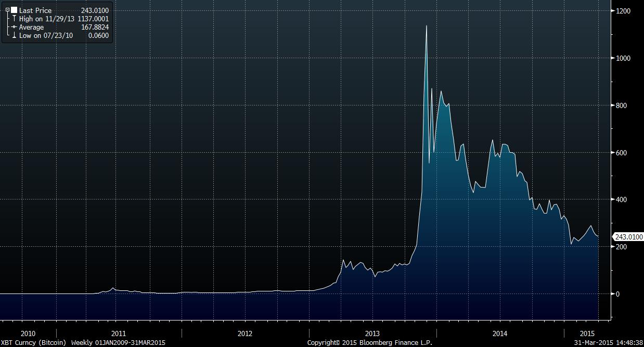Click the 800 price axis label
The image size is (644, 347).
[x=622, y=105]
